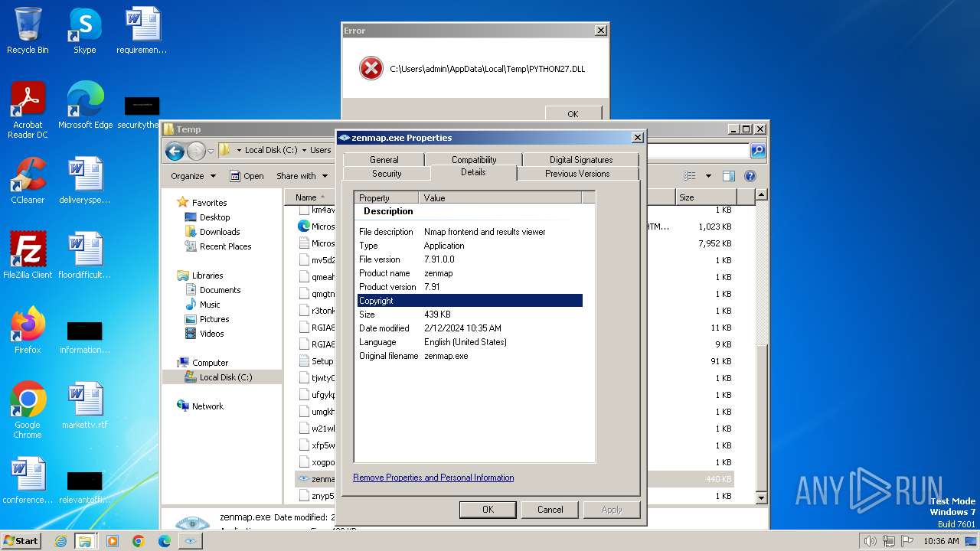Click Edge icon in the taskbar

click(x=164, y=541)
